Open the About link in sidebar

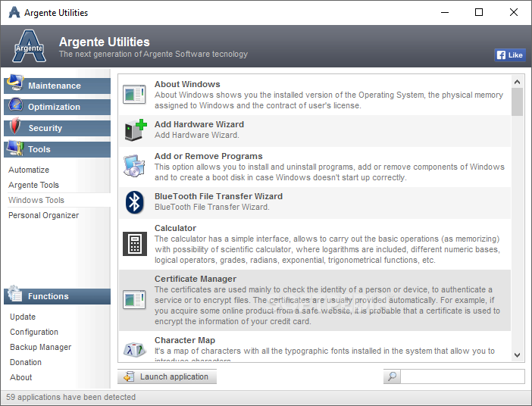click(x=20, y=377)
